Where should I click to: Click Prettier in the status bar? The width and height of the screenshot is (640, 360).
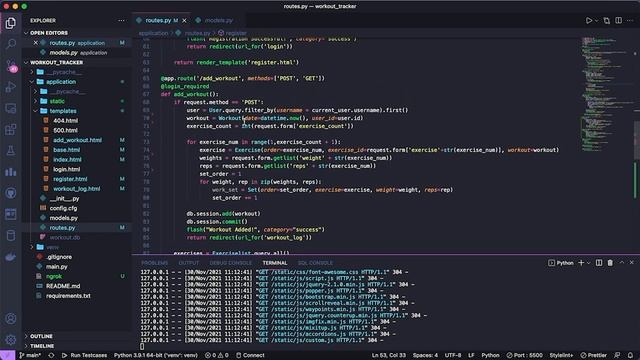(593, 356)
